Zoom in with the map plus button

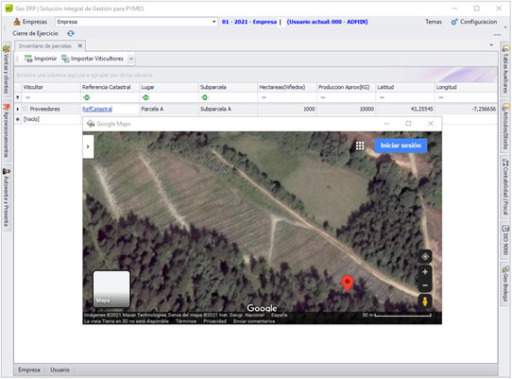click(425, 272)
